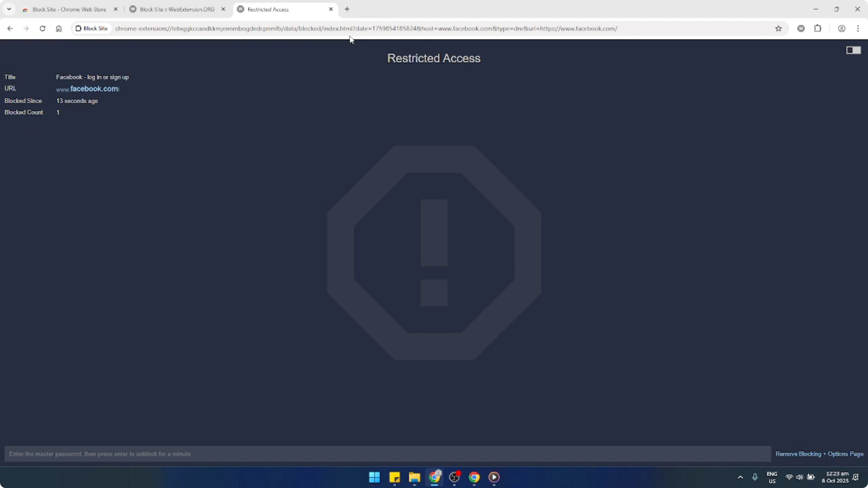
Task: Click the browser forward arrow
Action: (26, 29)
